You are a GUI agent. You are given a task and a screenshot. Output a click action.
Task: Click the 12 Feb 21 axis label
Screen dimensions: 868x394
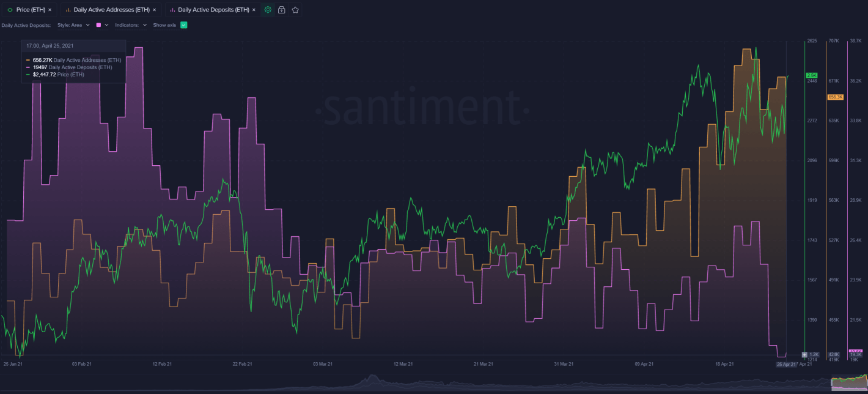161,364
